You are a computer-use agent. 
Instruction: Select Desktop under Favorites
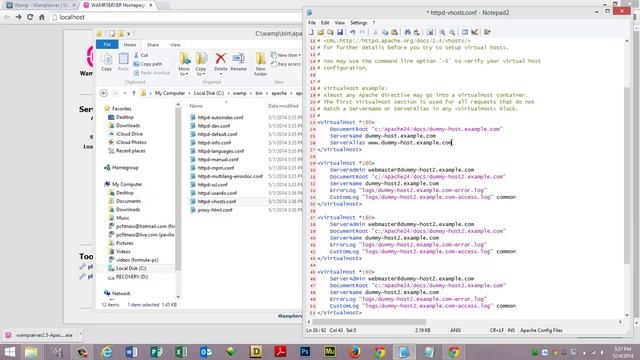[x=124, y=117]
